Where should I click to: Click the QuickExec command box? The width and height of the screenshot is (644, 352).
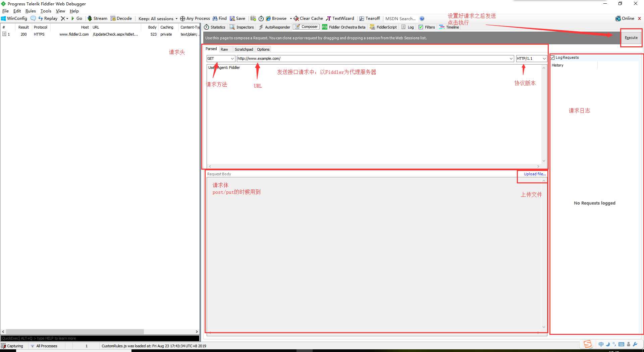click(x=100, y=338)
